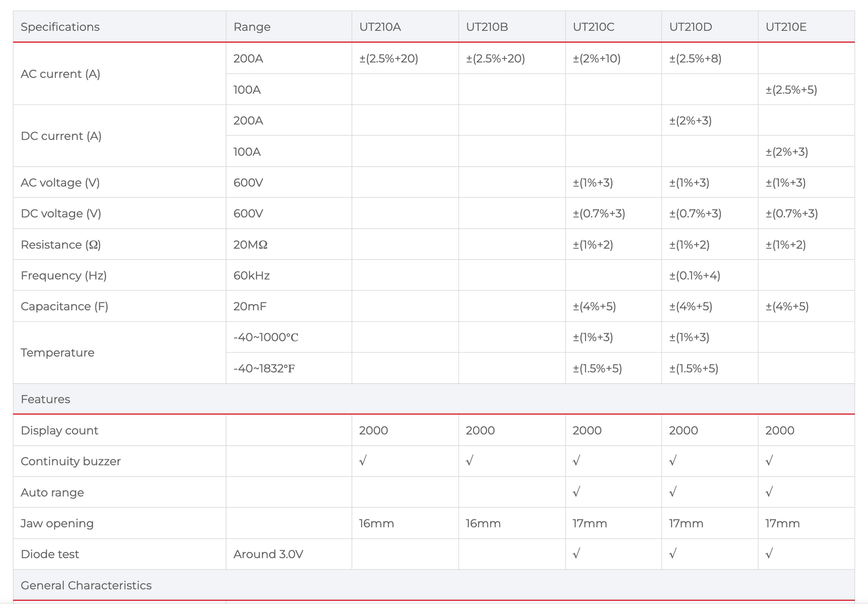Screen dimensions: 868x604
Task: Click the UT210C column header
Action: tap(593, 27)
